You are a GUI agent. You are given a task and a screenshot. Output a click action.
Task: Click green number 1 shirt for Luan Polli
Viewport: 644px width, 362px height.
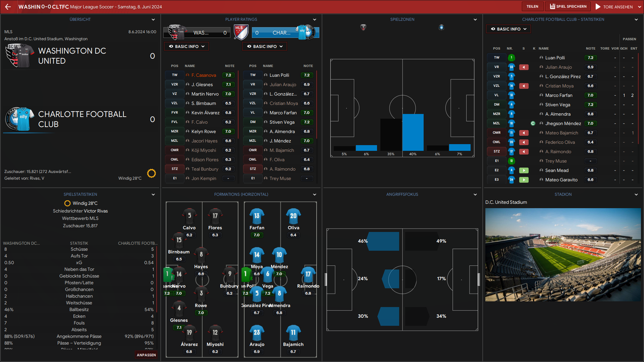pyautogui.click(x=511, y=58)
